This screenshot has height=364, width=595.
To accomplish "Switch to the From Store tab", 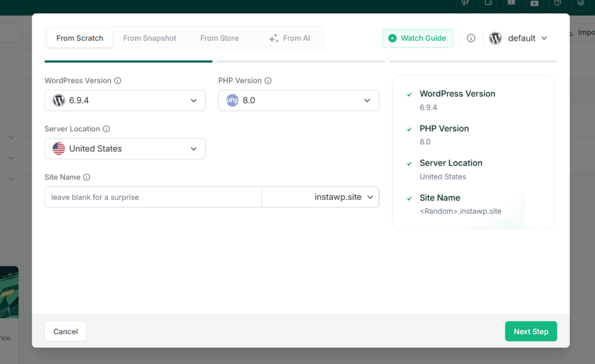I will pyautogui.click(x=219, y=38).
